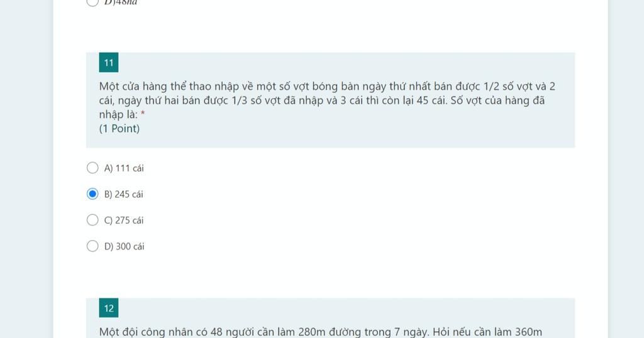This screenshot has width=644, height=338.
Task: Click the question number 12 badge
Action: tap(108, 308)
